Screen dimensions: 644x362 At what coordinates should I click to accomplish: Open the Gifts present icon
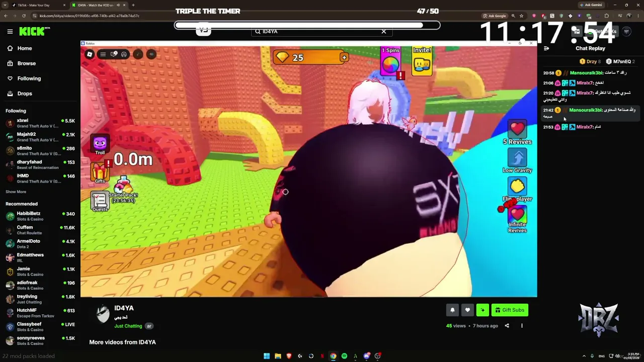pos(100,173)
